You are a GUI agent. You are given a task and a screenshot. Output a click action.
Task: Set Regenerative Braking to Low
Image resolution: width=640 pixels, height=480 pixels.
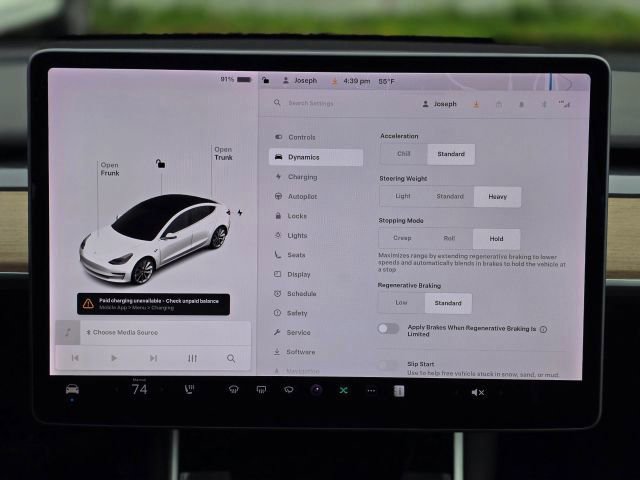coord(401,302)
